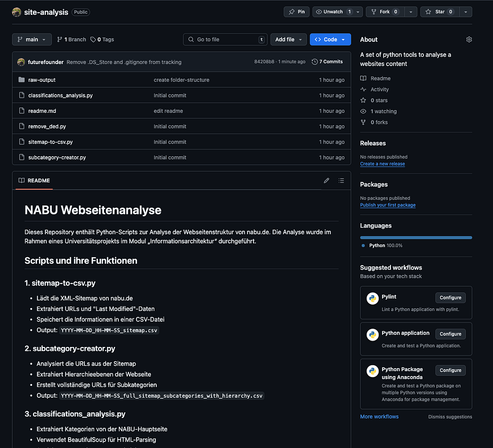Open remove_ded.py file
Image resolution: width=493 pixels, height=448 pixels.
pyautogui.click(x=47, y=126)
